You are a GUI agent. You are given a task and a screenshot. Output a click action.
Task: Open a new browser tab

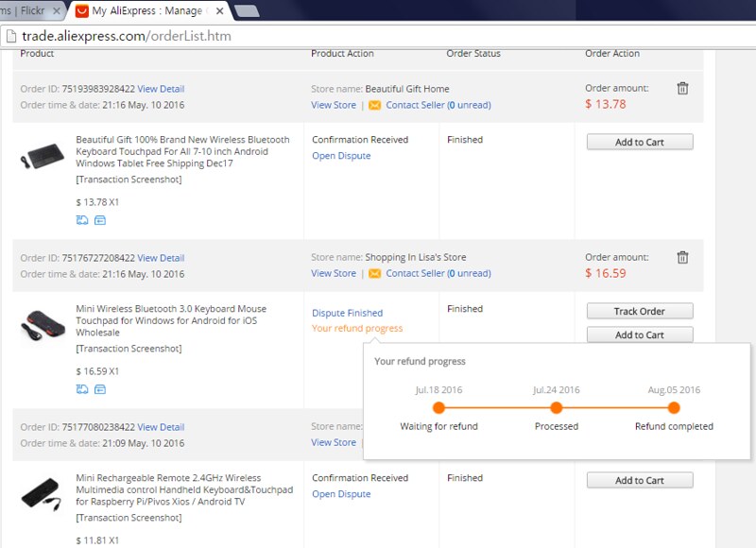tap(247, 10)
